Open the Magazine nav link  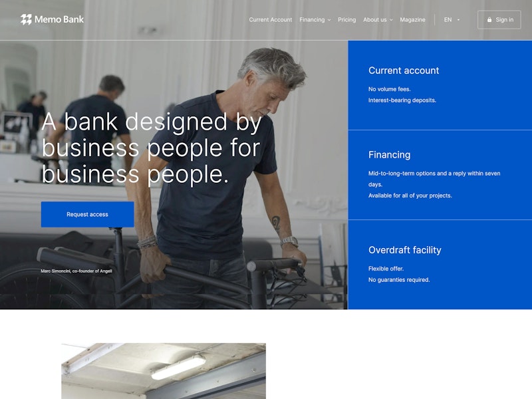[x=412, y=20]
